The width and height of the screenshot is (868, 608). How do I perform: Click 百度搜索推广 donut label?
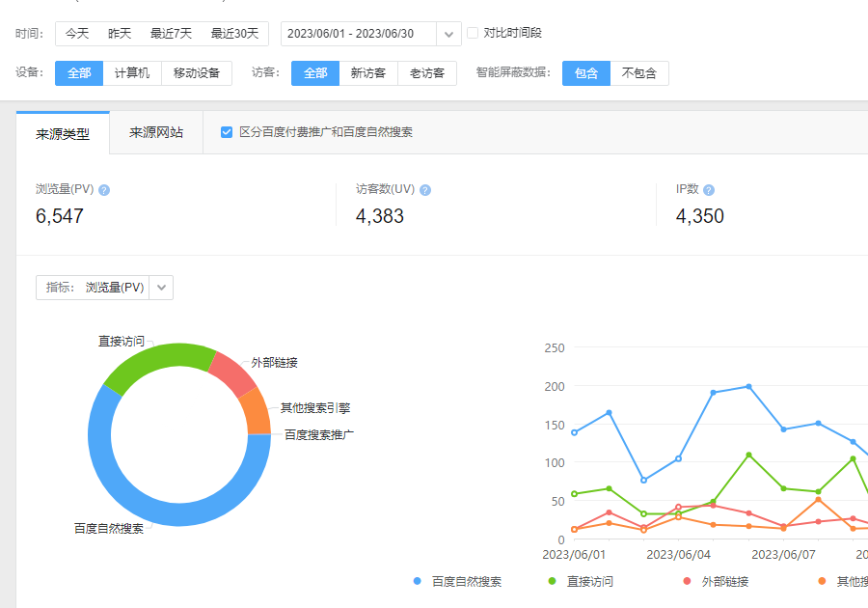[x=319, y=434]
